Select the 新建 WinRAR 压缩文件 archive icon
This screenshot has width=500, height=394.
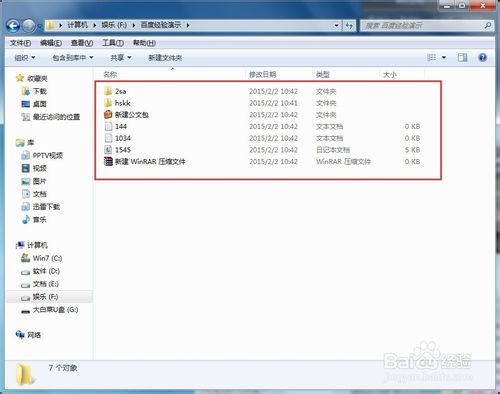(x=108, y=162)
